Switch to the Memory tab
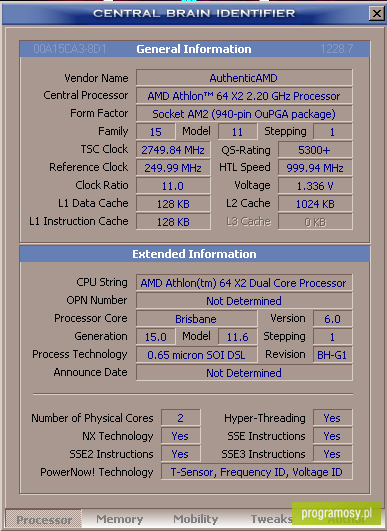This screenshot has height=531, width=387. pyautogui.click(x=120, y=519)
